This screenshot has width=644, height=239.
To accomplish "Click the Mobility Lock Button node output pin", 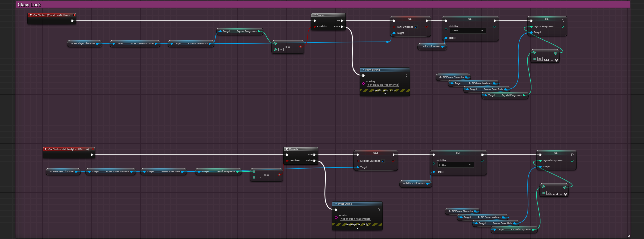I will click(x=428, y=183).
